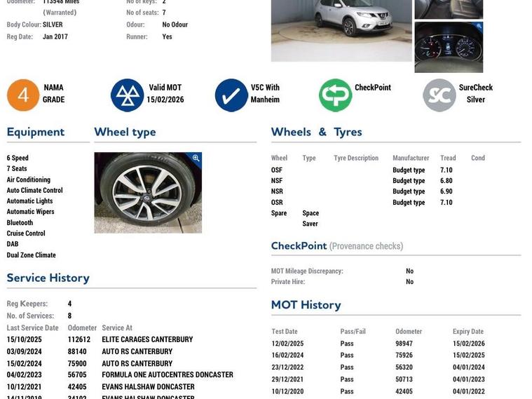Click the Valid MOT 15/02/2026 label
This screenshot has width=532, height=399.
165,94
